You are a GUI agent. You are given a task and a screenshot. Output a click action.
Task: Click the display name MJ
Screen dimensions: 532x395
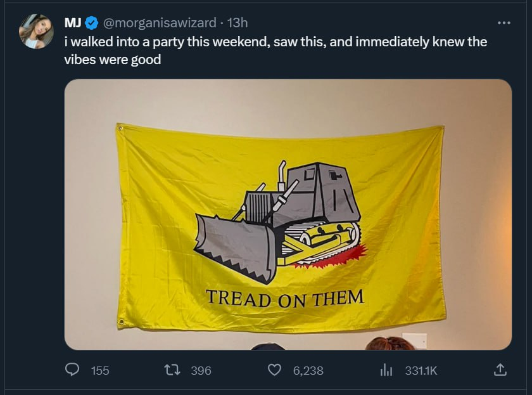tap(73, 23)
